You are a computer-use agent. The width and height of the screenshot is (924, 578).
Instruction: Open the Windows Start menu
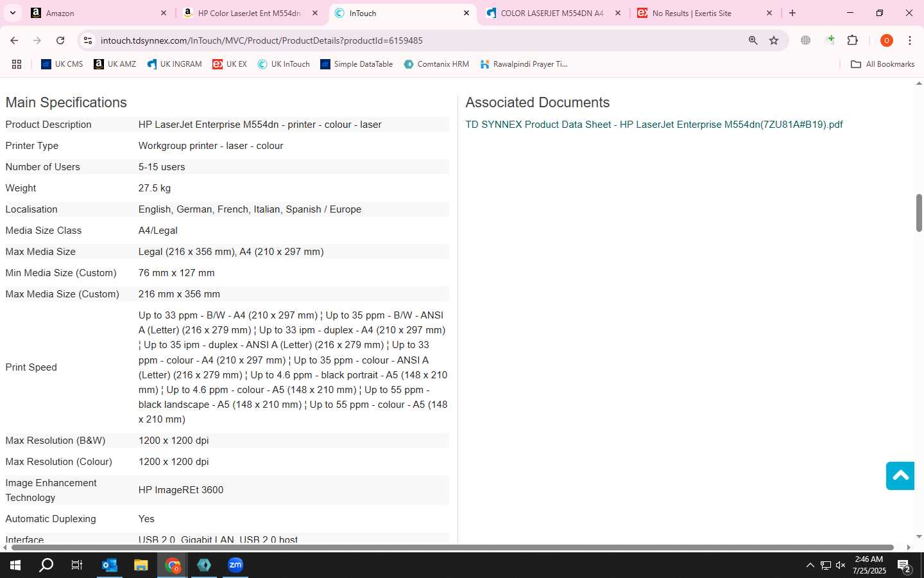coord(15,565)
